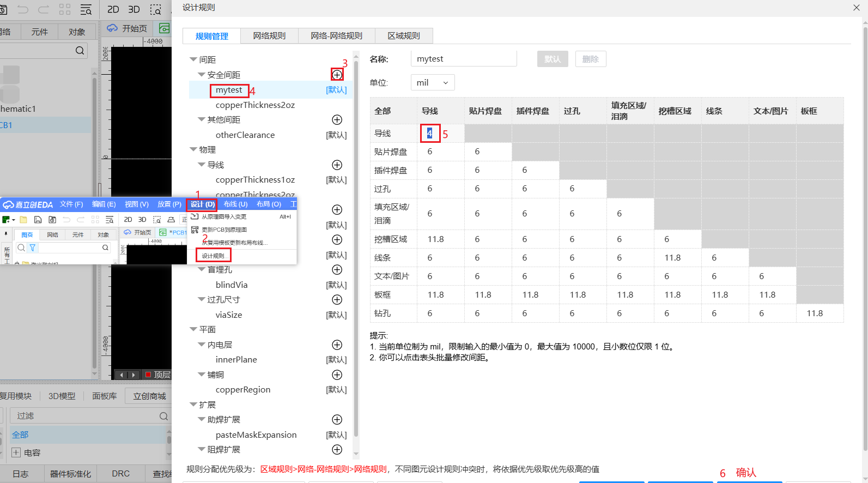
Task: Collapse the 盲埋孔 tree group
Action: pyautogui.click(x=201, y=269)
